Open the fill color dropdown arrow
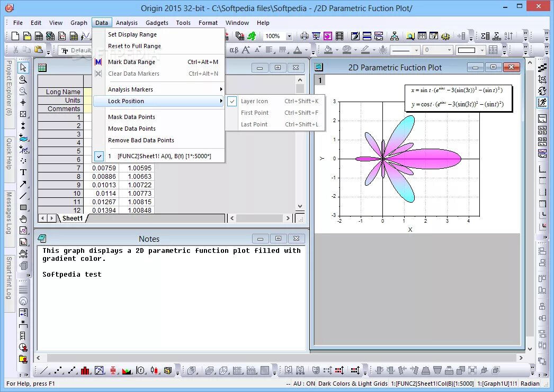Screen dimensions: 554x392 click(336, 50)
